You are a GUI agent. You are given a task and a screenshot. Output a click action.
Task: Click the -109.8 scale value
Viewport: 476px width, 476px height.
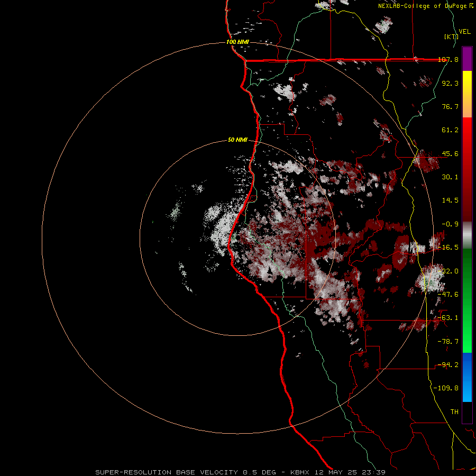[x=446, y=388]
